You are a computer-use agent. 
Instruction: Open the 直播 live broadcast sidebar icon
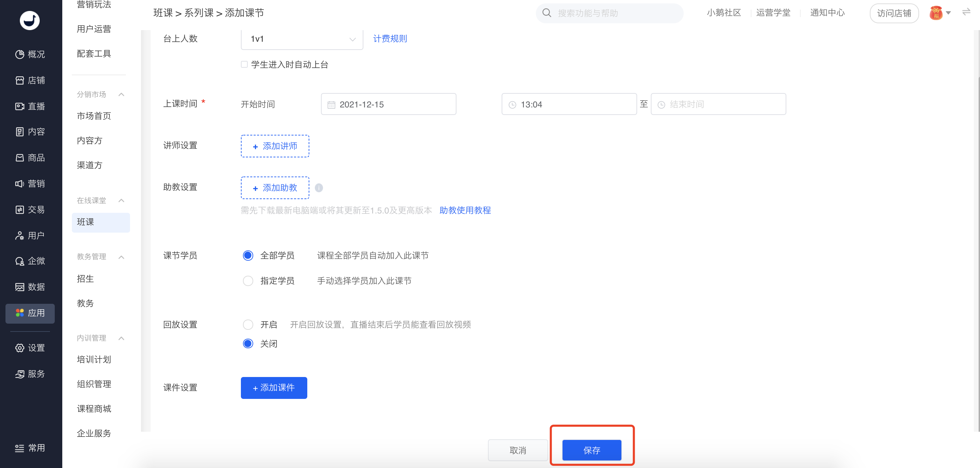(x=20, y=106)
